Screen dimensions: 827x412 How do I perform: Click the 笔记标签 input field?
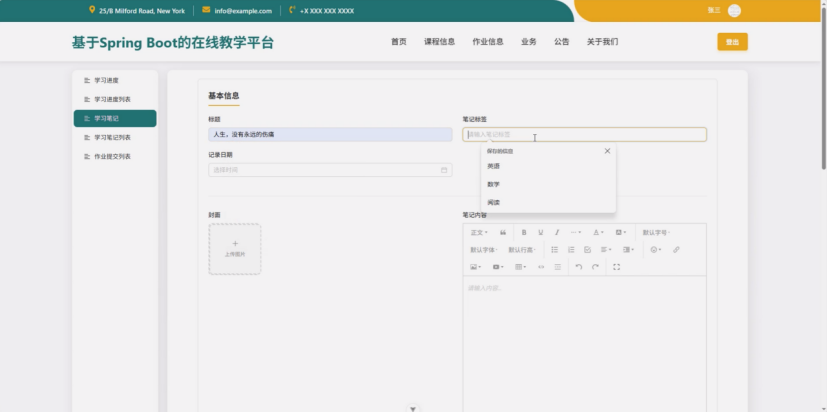[x=584, y=135]
